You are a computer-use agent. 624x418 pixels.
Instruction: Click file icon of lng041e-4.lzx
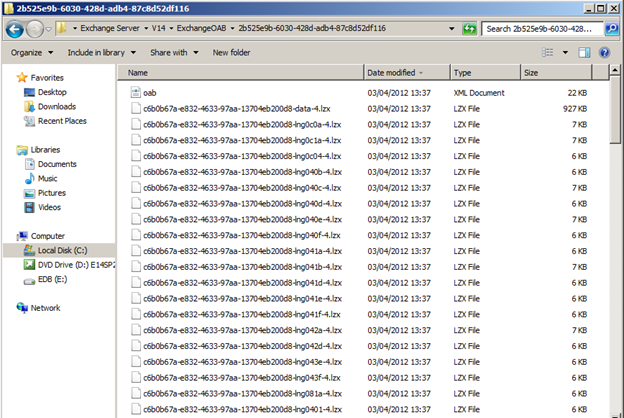pos(136,299)
